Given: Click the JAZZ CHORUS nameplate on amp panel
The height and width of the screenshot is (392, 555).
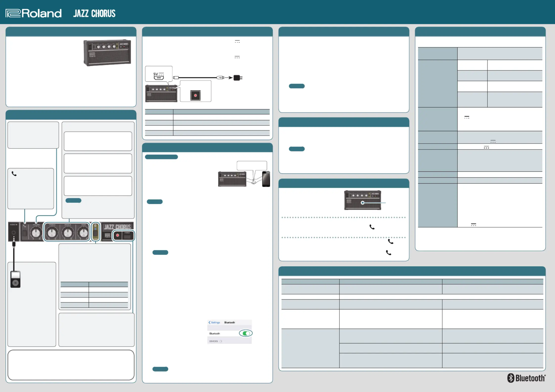Looking at the screenshot, I should pyautogui.click(x=117, y=227).
